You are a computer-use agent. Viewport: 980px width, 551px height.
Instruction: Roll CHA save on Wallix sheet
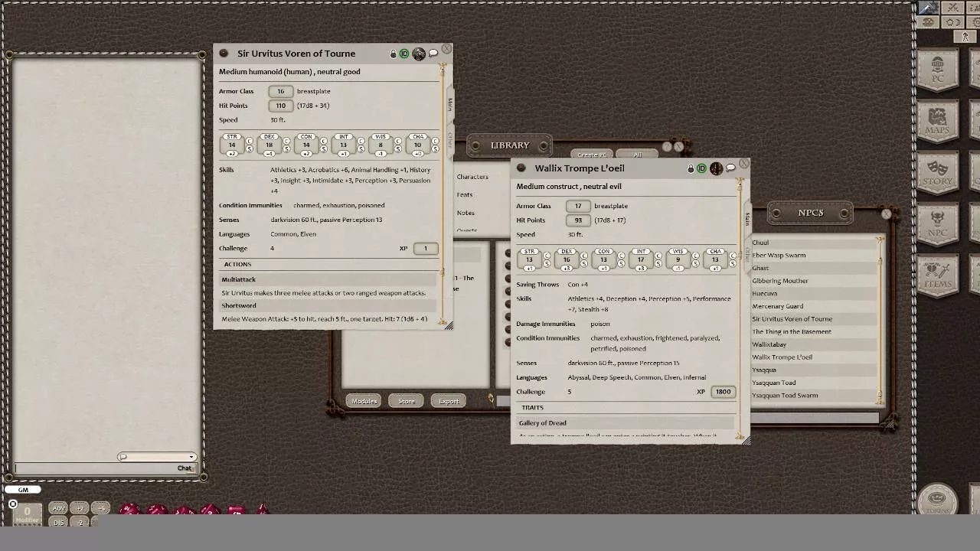(733, 264)
